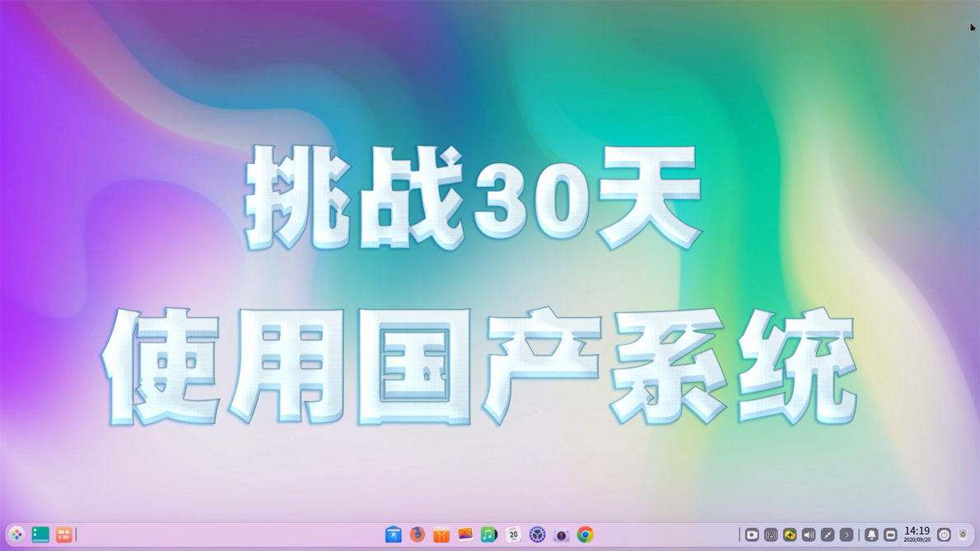Image resolution: width=980 pixels, height=551 pixels.
Task: Open Google Chrome
Action: click(585, 535)
